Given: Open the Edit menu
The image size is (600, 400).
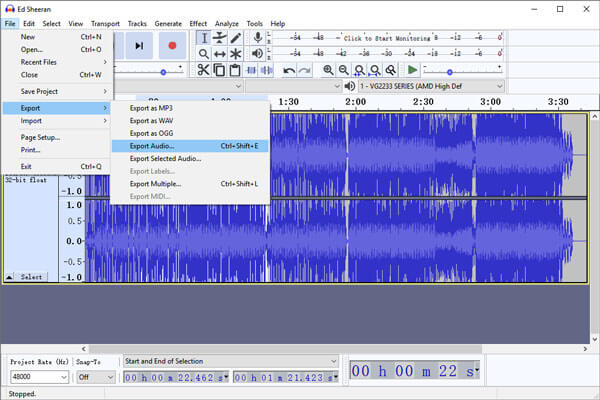Looking at the screenshot, I should point(29,24).
